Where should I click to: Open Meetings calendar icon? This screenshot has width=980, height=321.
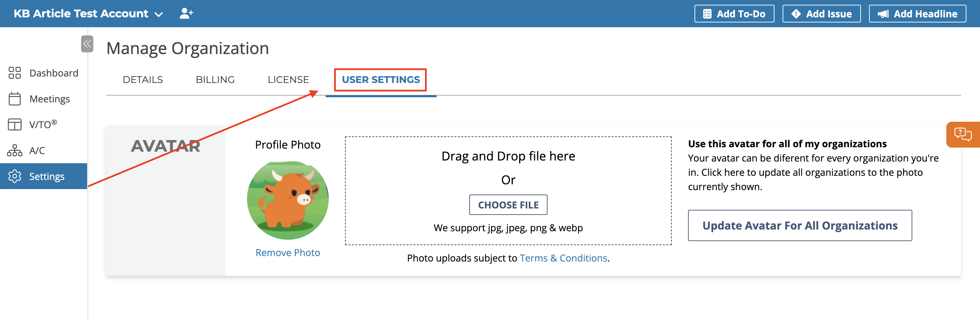point(14,99)
